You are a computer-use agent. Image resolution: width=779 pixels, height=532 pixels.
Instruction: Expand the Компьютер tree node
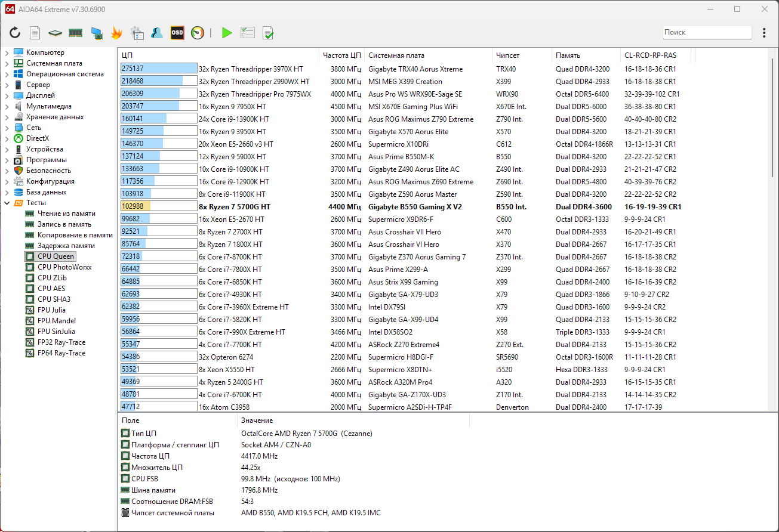click(7, 52)
